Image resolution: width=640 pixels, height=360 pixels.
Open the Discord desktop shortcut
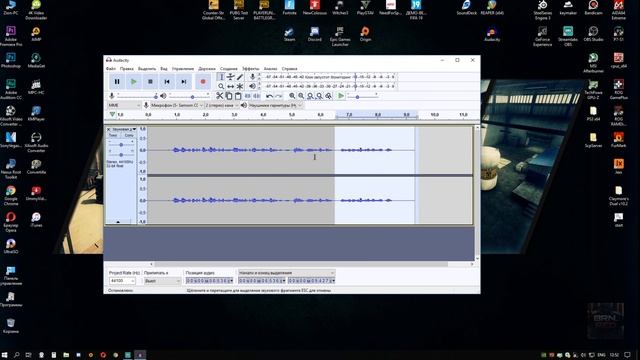(314, 34)
